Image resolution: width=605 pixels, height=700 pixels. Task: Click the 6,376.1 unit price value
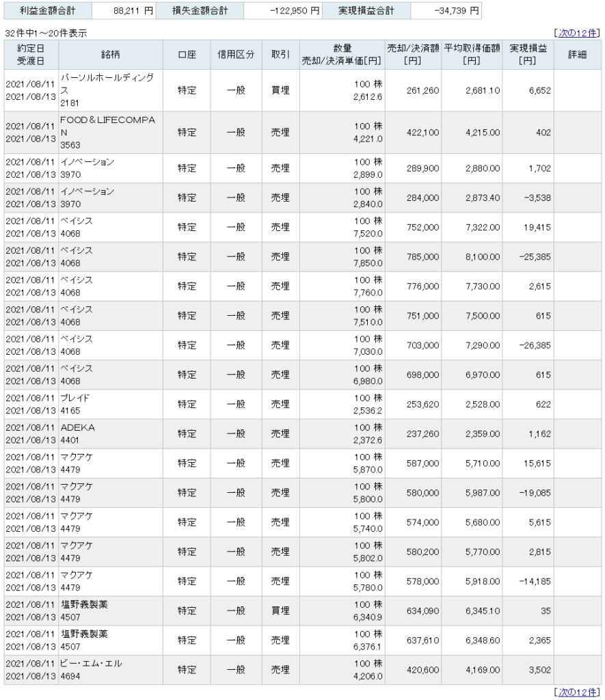pyautogui.click(x=368, y=647)
